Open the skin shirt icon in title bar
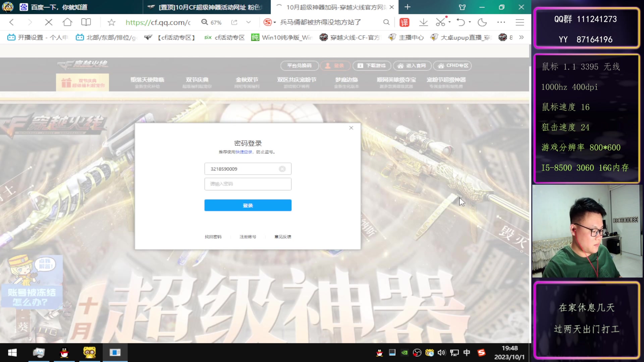The image size is (644, 362). (463, 7)
